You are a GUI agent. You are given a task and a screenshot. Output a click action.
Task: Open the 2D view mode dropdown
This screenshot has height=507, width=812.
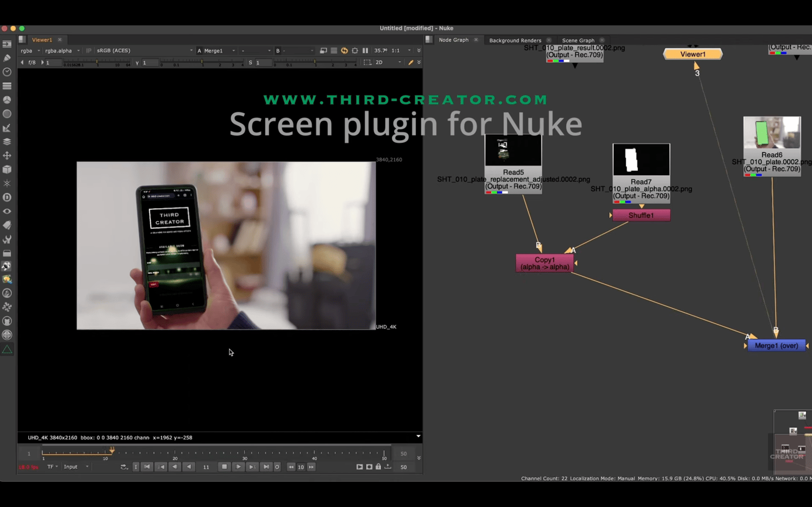coord(388,63)
